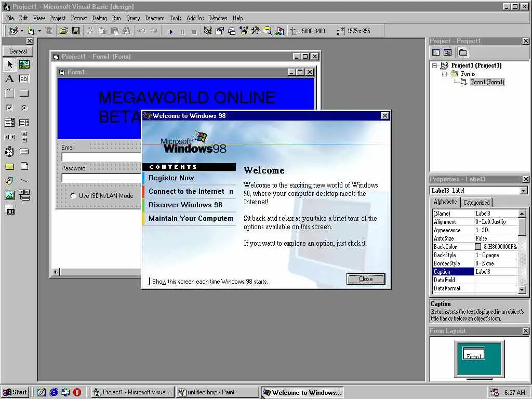
Task: Select the Data control tool
Action: pos(24,195)
